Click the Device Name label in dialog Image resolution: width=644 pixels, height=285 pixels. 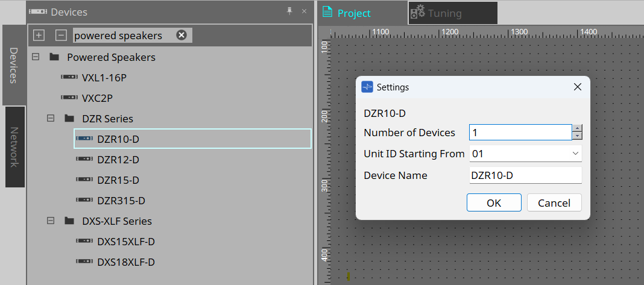point(396,175)
